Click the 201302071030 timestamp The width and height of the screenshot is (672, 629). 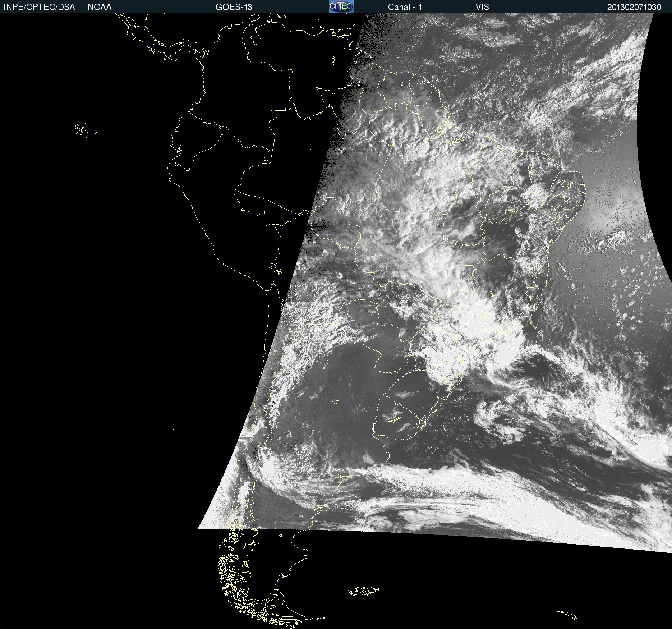[x=634, y=7]
